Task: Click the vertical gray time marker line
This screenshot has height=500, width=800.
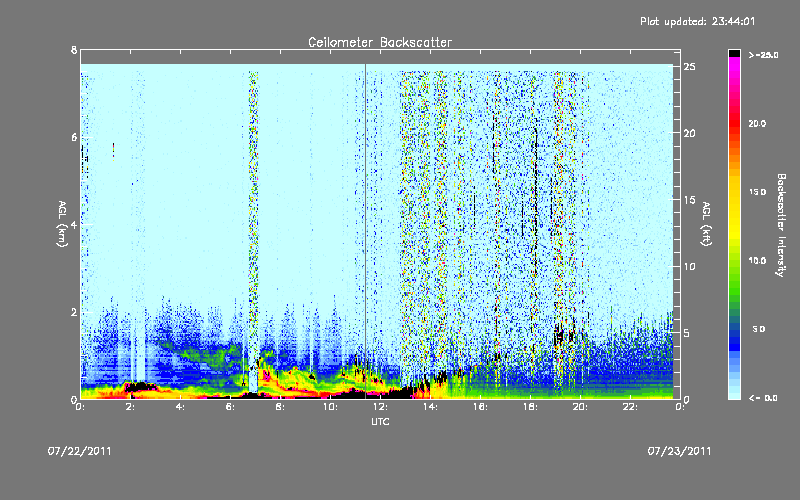Action: tap(365, 231)
